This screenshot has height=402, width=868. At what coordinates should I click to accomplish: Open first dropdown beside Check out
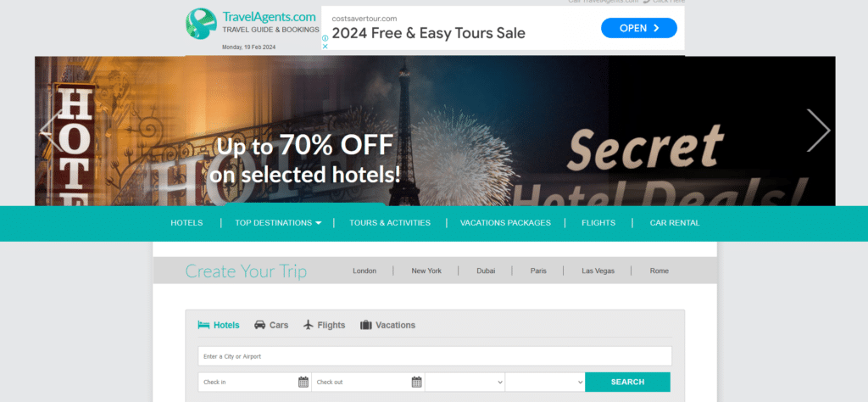pyautogui.click(x=465, y=382)
